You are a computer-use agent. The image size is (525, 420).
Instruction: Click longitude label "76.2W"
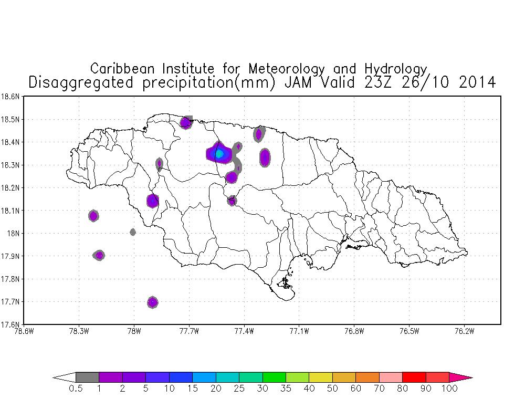pyautogui.click(x=465, y=332)
